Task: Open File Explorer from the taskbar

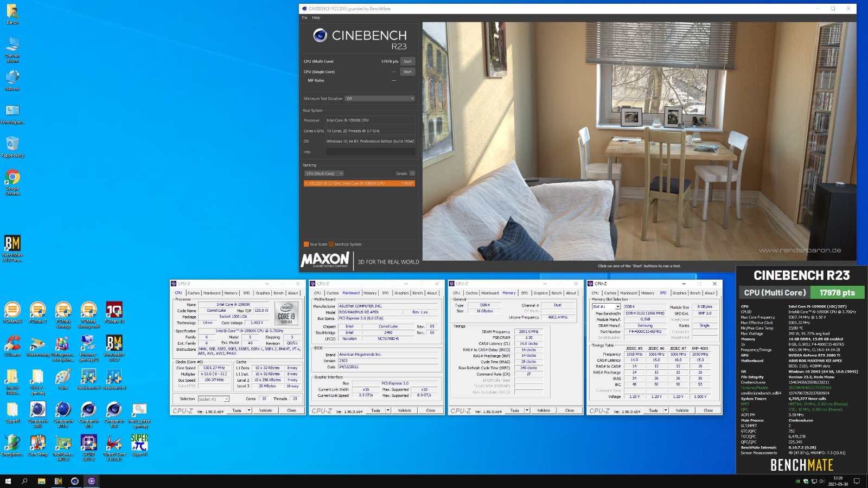Action: (41, 481)
